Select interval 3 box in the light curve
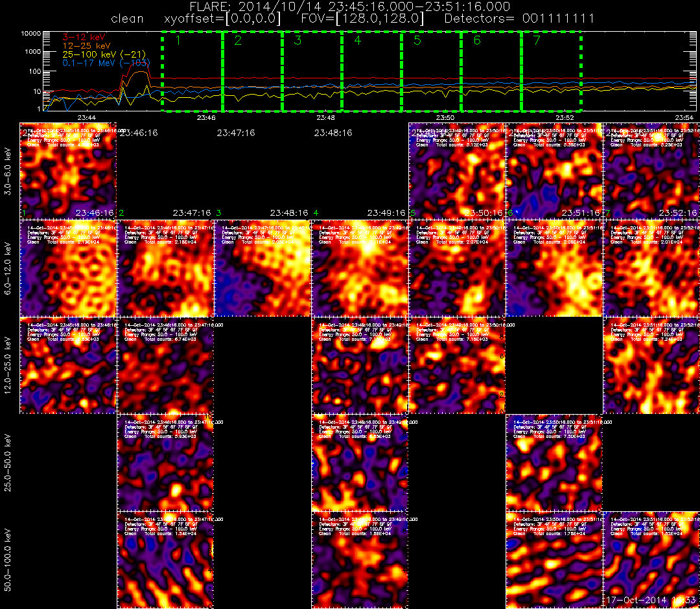 (312, 71)
